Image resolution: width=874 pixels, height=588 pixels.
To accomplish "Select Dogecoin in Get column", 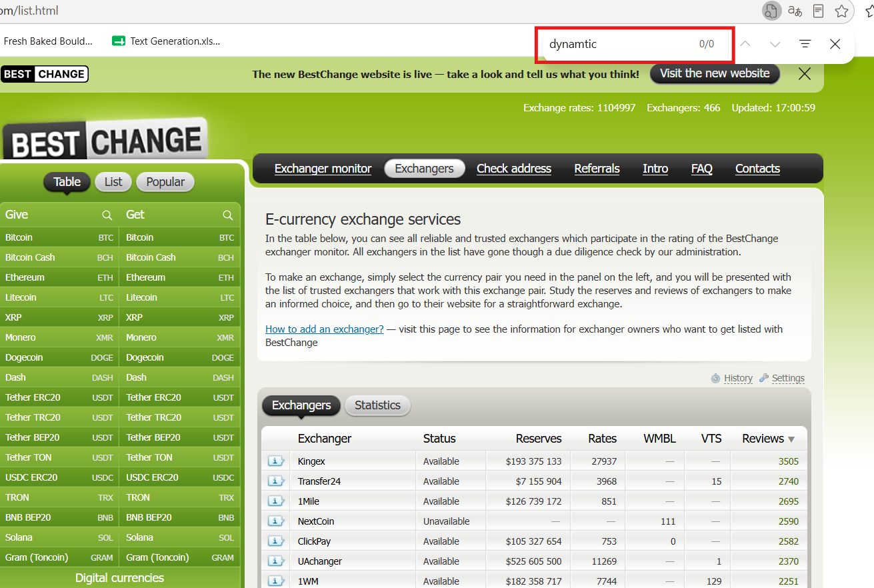I will tap(180, 357).
